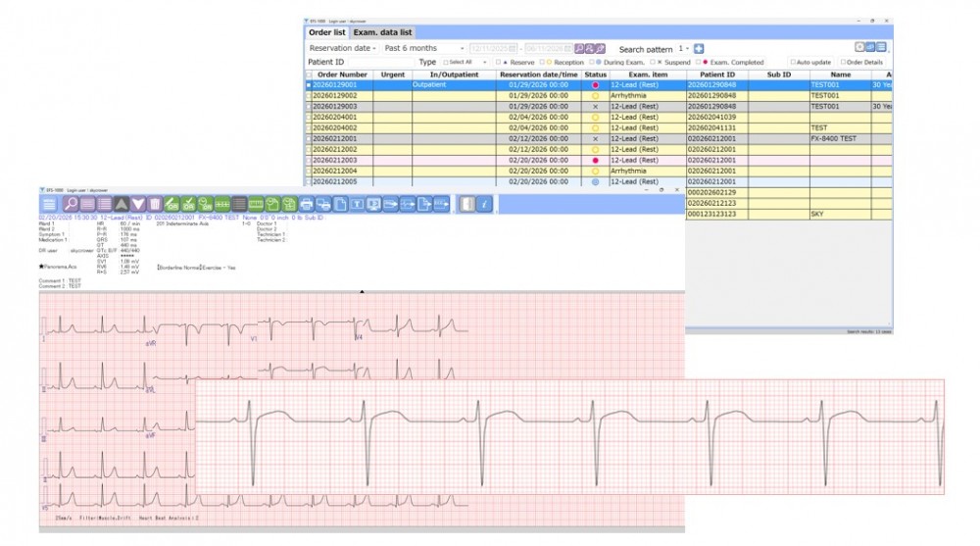The image size is (980, 546).
Task: Open the Past 6 months period dropdown
Action: (x=424, y=48)
